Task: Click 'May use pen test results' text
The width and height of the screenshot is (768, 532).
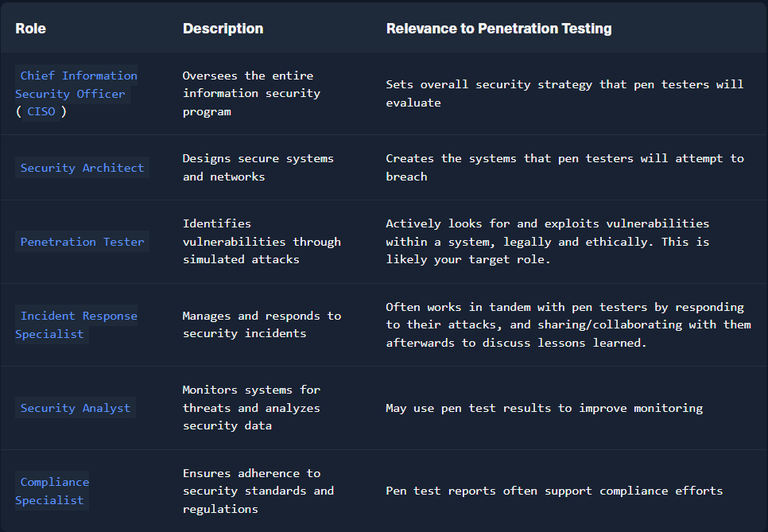Action: point(544,408)
